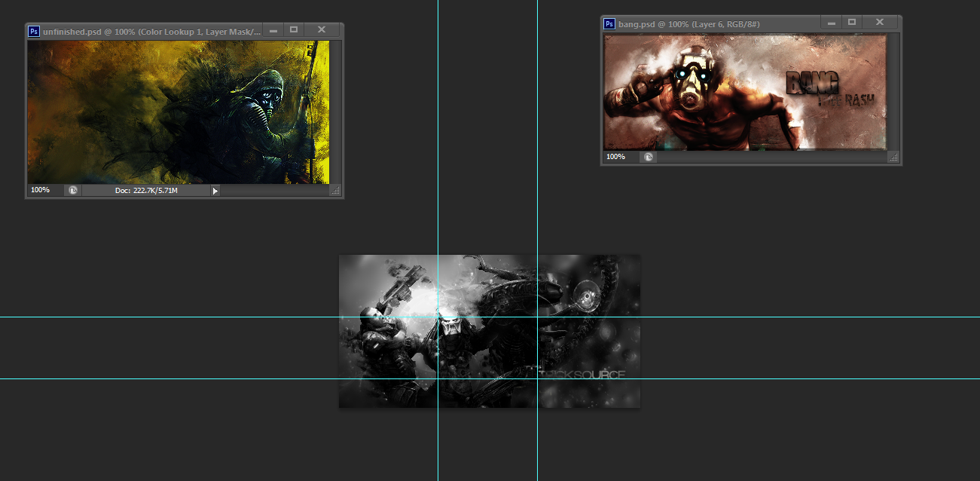
Task: Click status bar preview icon in unfinished.psd
Action: coord(72,191)
